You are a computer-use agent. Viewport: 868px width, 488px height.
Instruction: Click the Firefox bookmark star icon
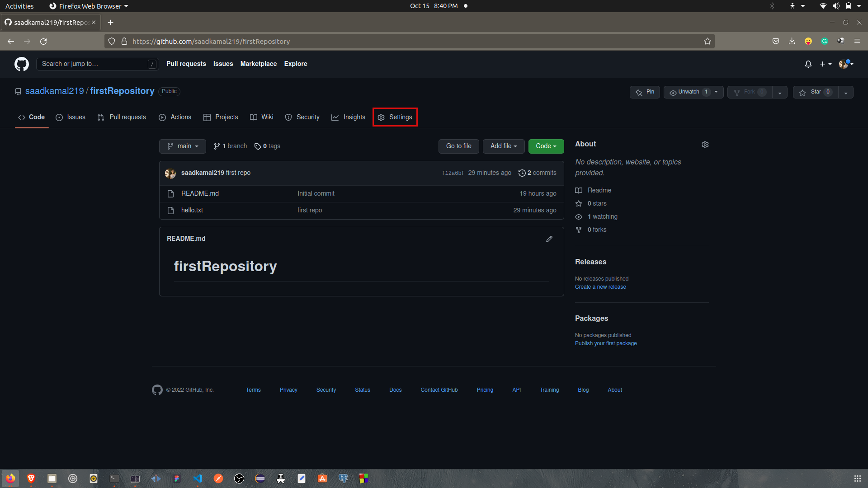pyautogui.click(x=707, y=42)
